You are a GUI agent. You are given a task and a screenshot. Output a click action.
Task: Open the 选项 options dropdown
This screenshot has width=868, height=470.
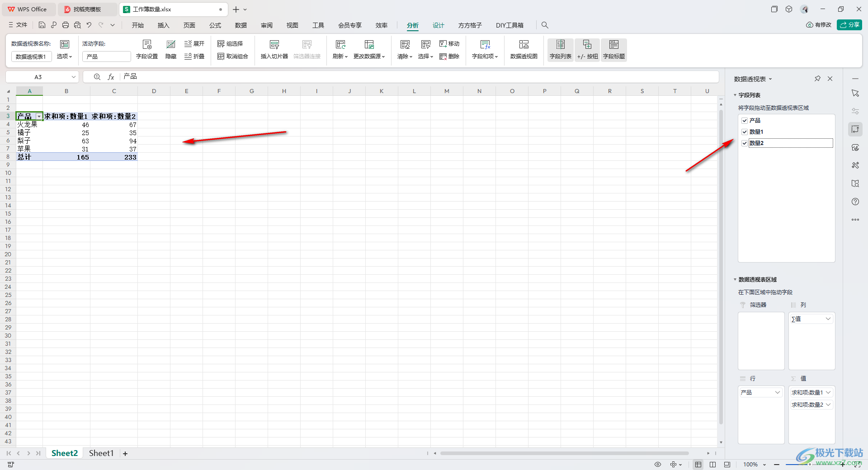(x=64, y=56)
